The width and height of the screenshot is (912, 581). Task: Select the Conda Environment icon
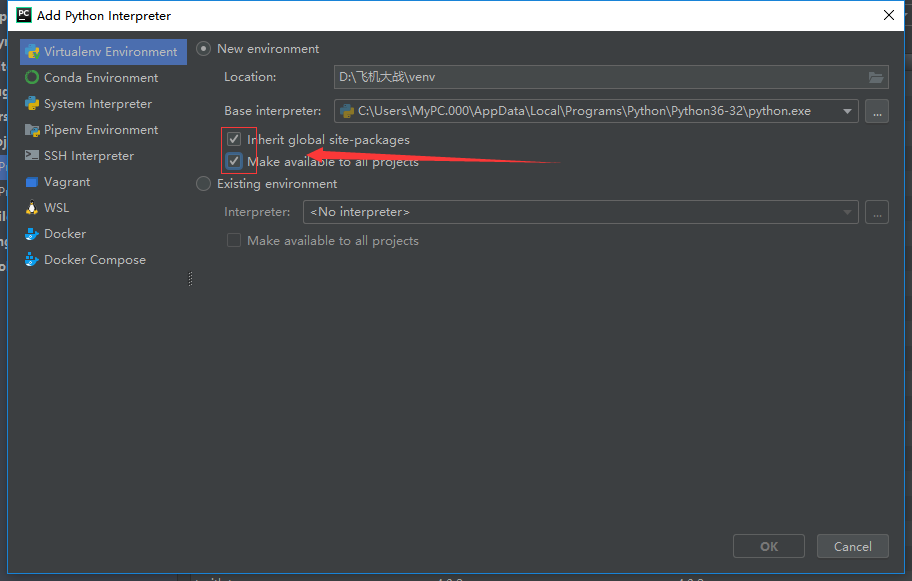32,77
